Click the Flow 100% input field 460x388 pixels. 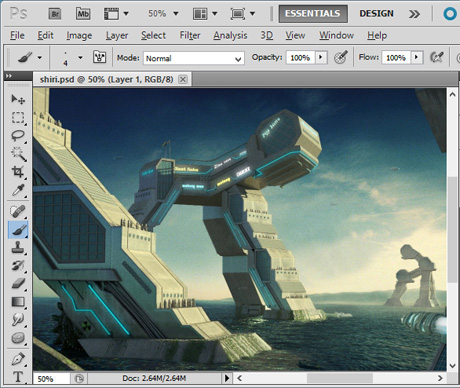[396, 58]
